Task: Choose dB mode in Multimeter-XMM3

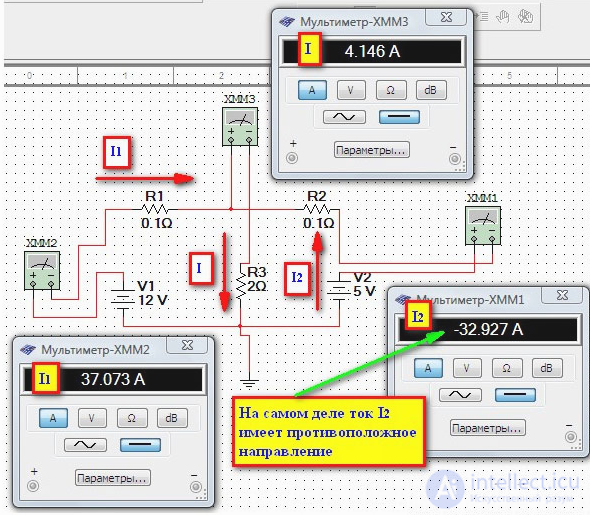Action: click(430, 90)
